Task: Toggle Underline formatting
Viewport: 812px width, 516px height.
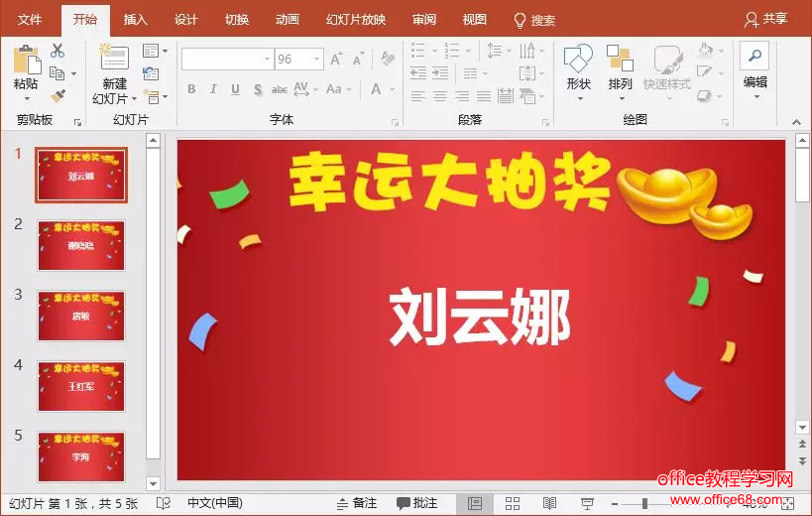Action: [236, 89]
